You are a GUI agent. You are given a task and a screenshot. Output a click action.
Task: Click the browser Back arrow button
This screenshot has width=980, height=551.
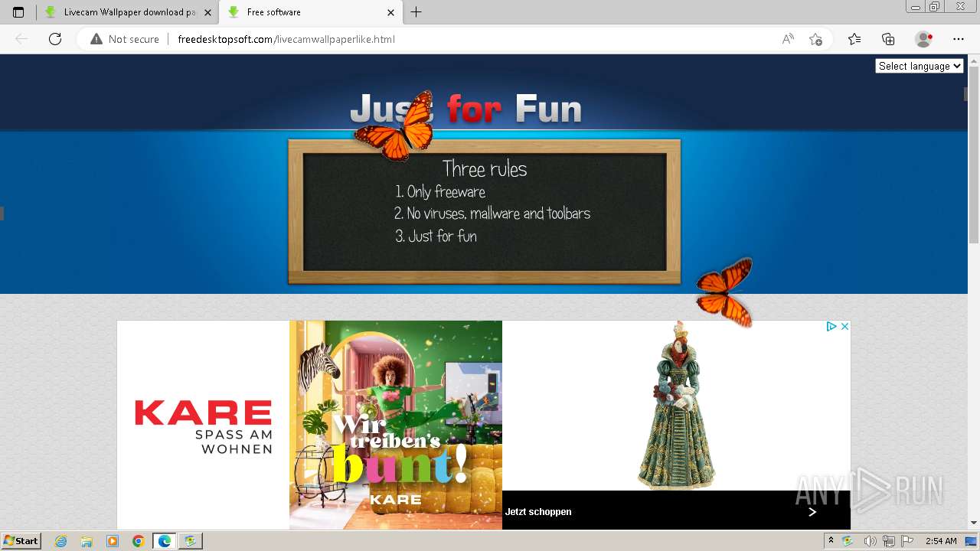tap(21, 39)
